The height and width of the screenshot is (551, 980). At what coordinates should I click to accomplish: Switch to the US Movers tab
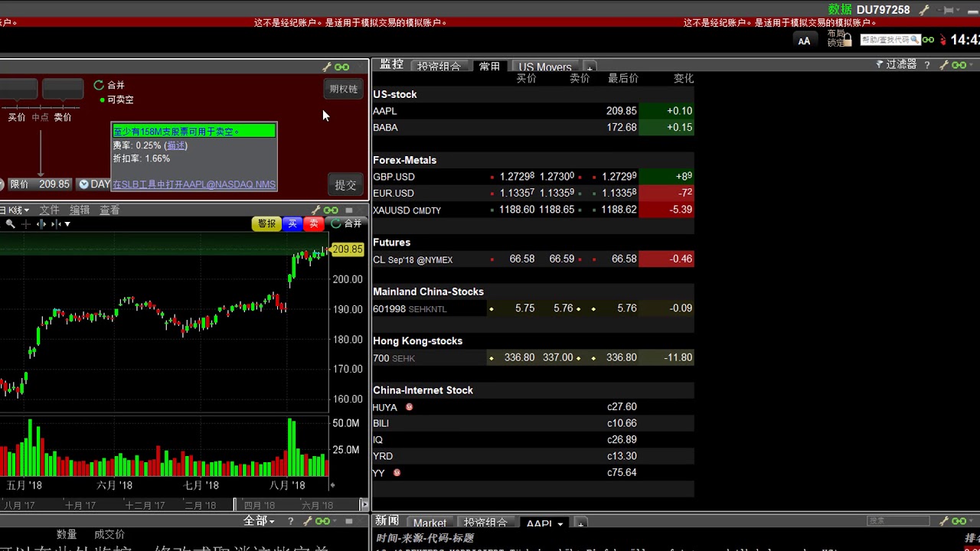545,67
